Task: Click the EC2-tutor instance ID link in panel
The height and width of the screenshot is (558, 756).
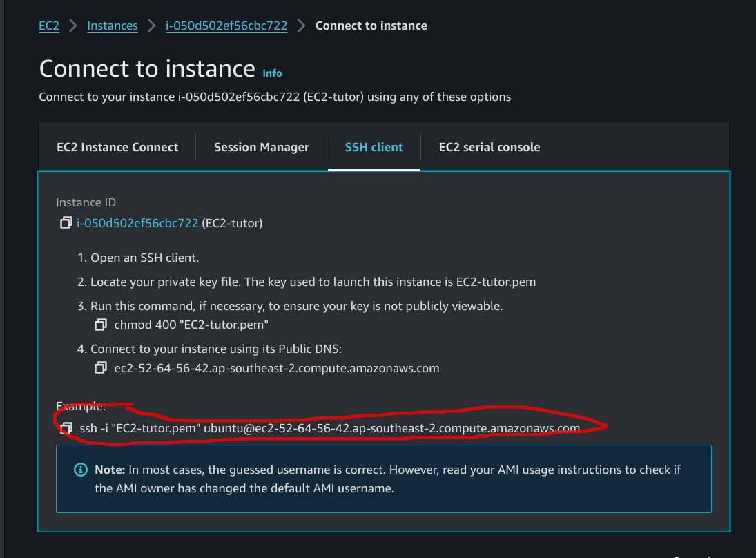Action: tap(138, 223)
